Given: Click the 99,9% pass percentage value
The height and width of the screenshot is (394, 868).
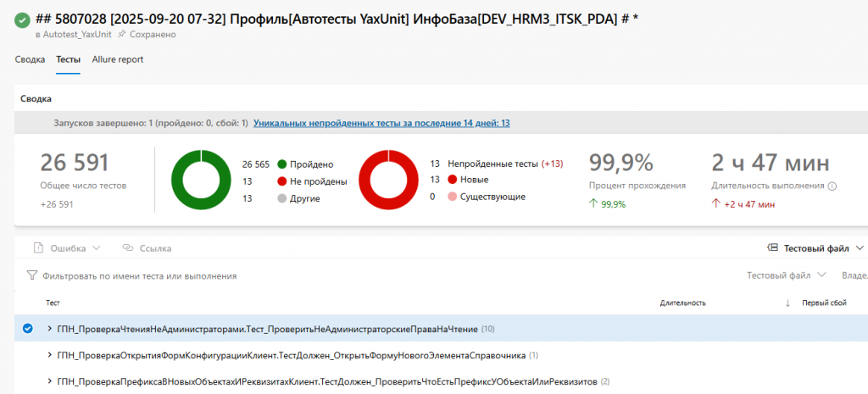Looking at the screenshot, I should pos(621,163).
